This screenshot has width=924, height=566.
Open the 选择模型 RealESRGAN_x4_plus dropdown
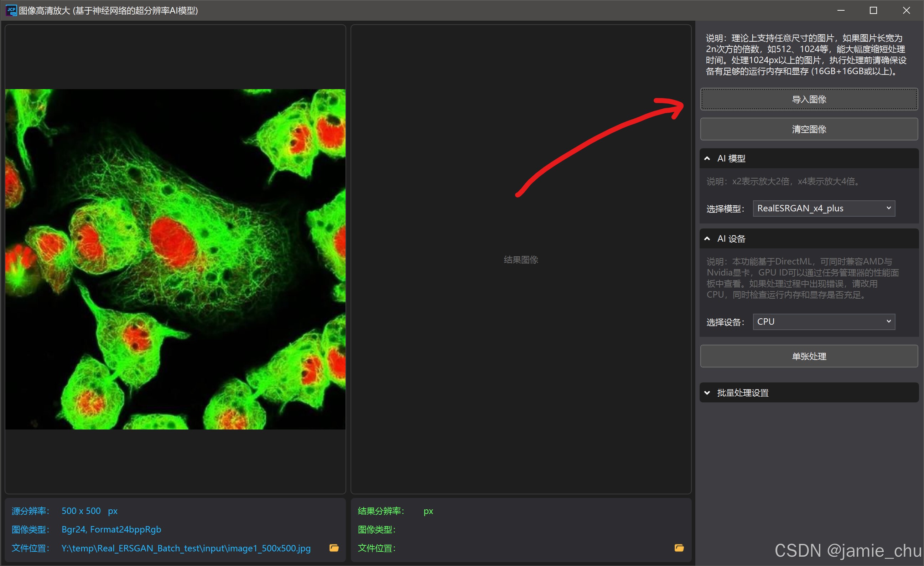click(824, 208)
